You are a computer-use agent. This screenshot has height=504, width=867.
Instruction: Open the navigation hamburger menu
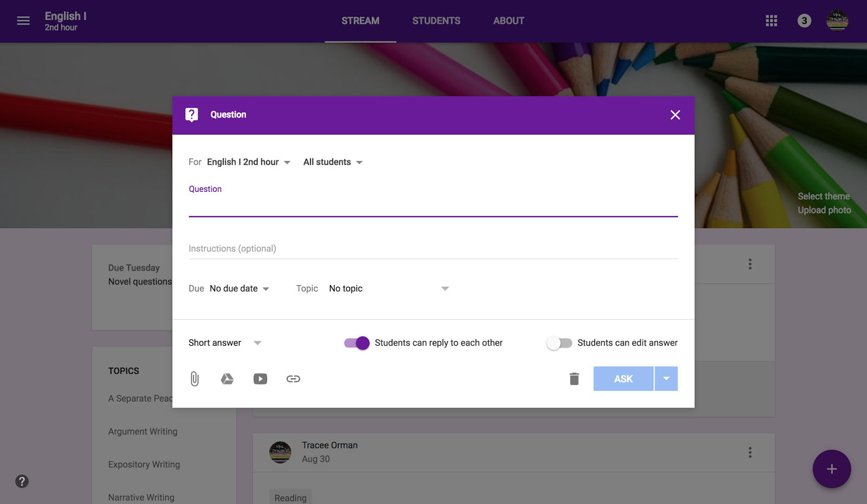[x=23, y=21]
